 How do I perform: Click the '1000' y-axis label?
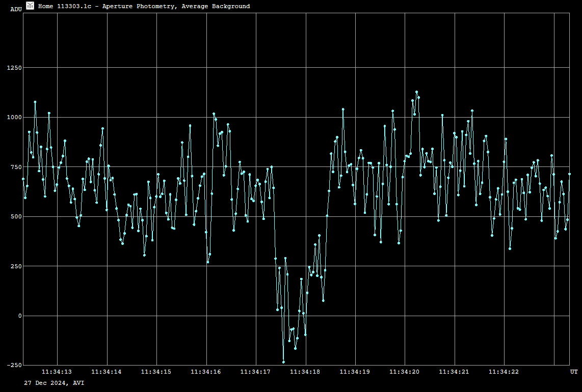coord(14,117)
